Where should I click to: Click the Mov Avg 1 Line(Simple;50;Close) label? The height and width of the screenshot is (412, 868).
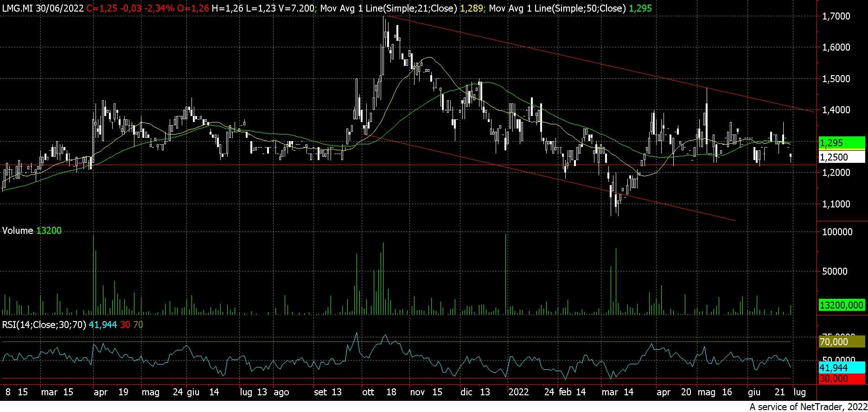(x=557, y=8)
